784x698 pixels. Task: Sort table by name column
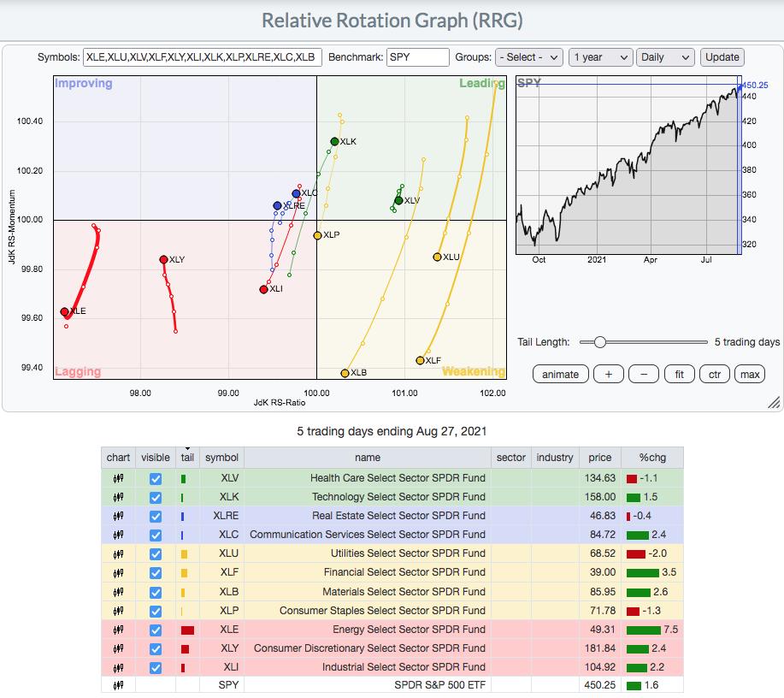tap(368, 458)
